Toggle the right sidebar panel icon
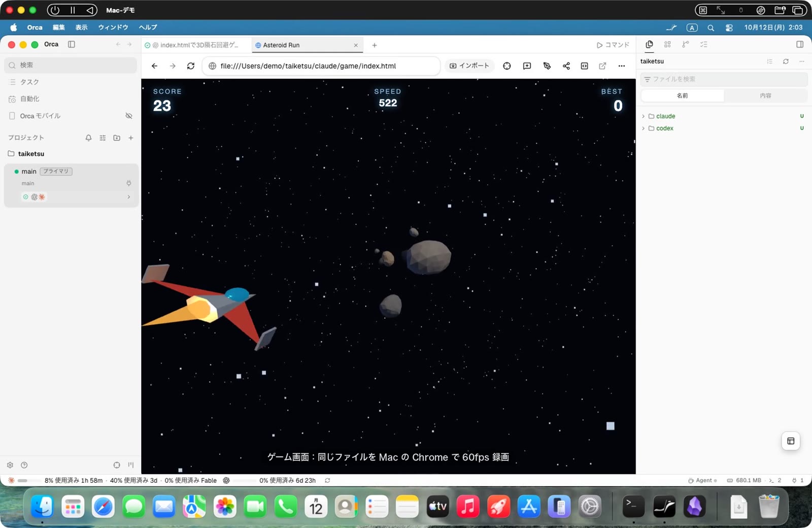The height and width of the screenshot is (528, 812). (800, 45)
